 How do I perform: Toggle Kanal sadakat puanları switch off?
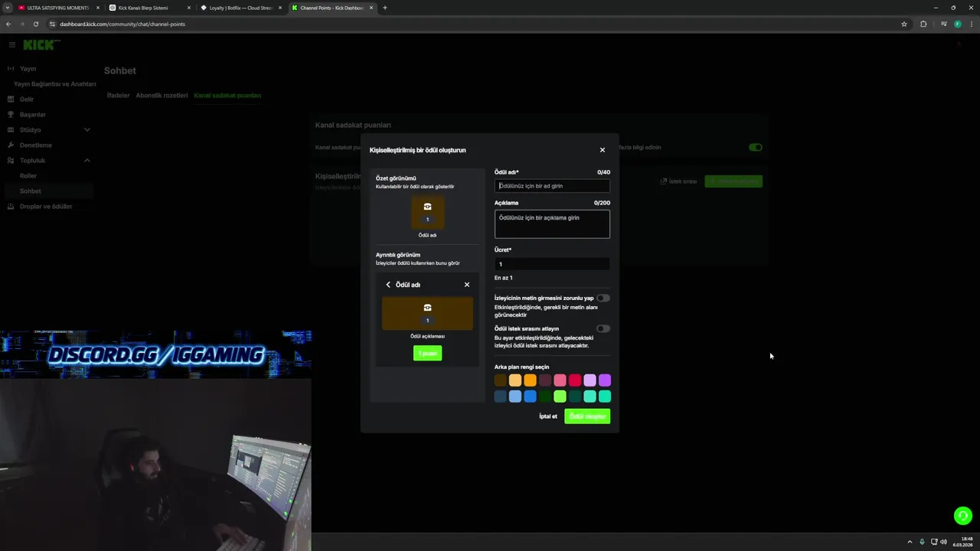click(756, 147)
